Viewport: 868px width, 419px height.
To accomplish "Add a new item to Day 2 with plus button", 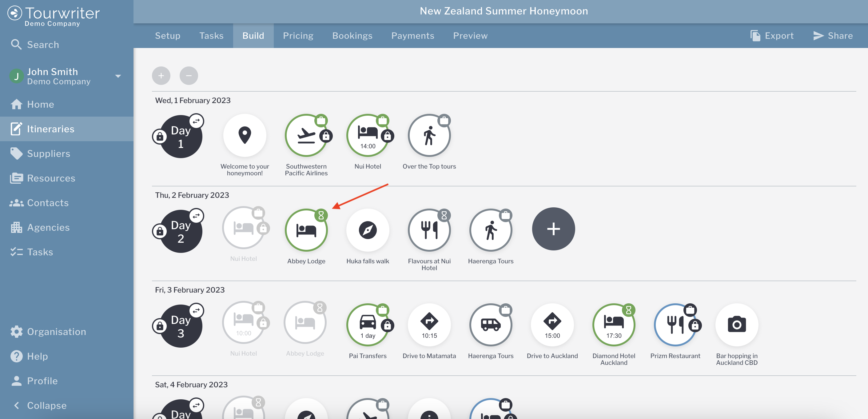I will click(x=553, y=229).
